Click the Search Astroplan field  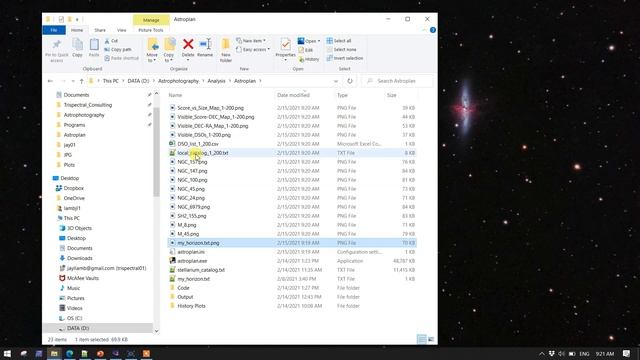398,81
